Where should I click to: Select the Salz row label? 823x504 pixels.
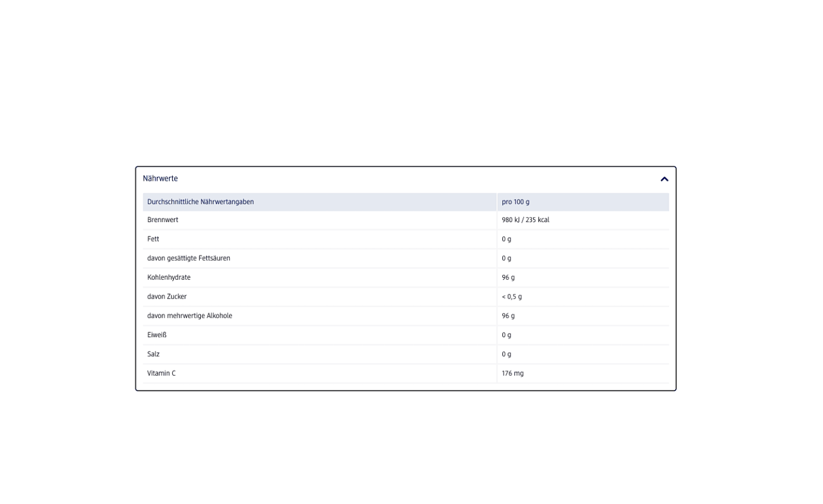pyautogui.click(x=153, y=354)
